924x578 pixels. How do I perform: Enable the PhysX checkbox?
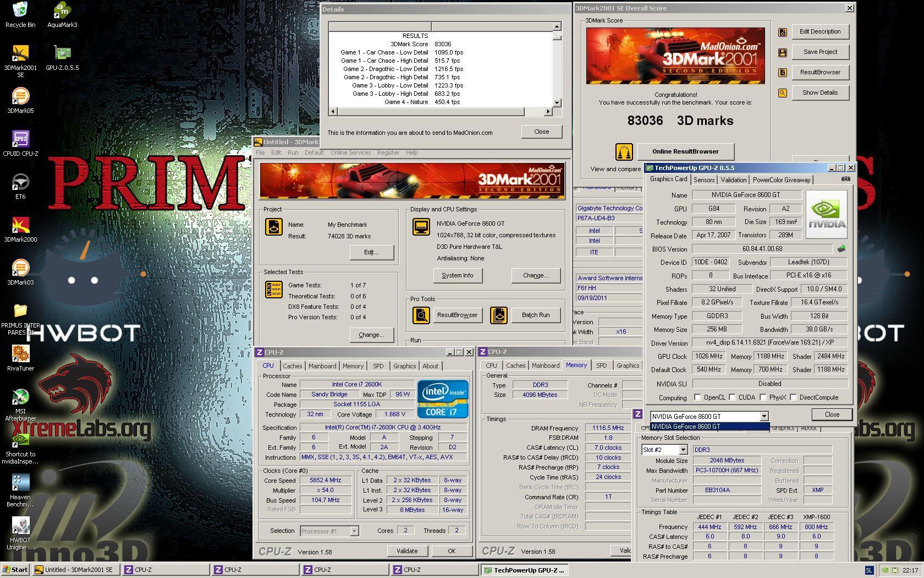(763, 397)
